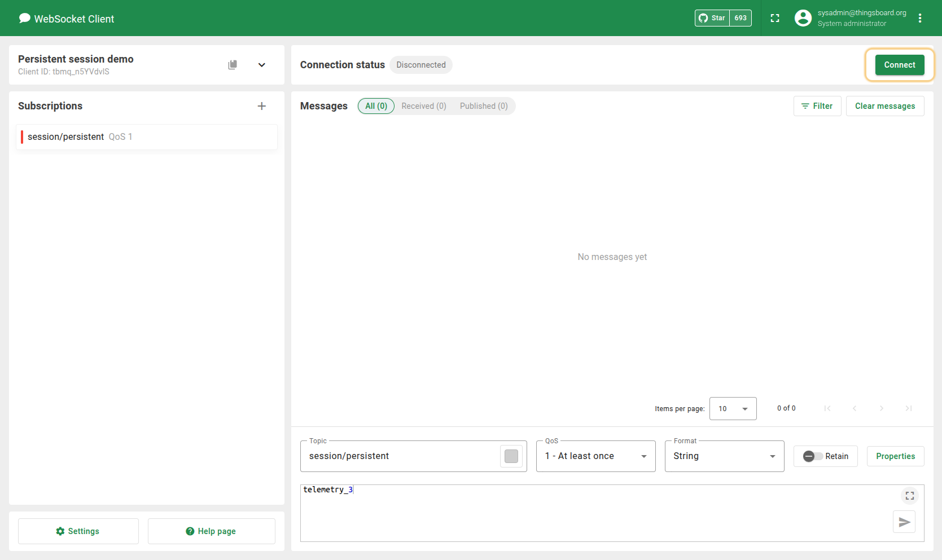Open the Format String dropdown

click(x=724, y=456)
